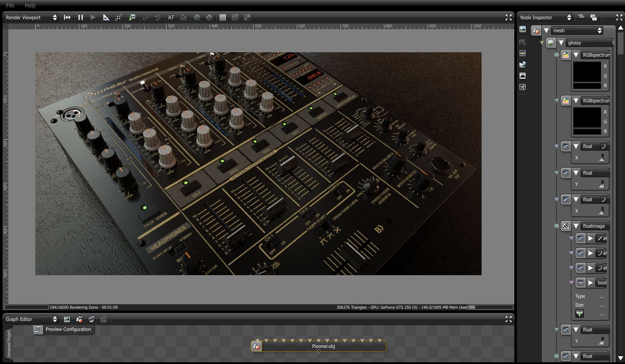Open the mesh node type dropdown

pyautogui.click(x=577, y=30)
